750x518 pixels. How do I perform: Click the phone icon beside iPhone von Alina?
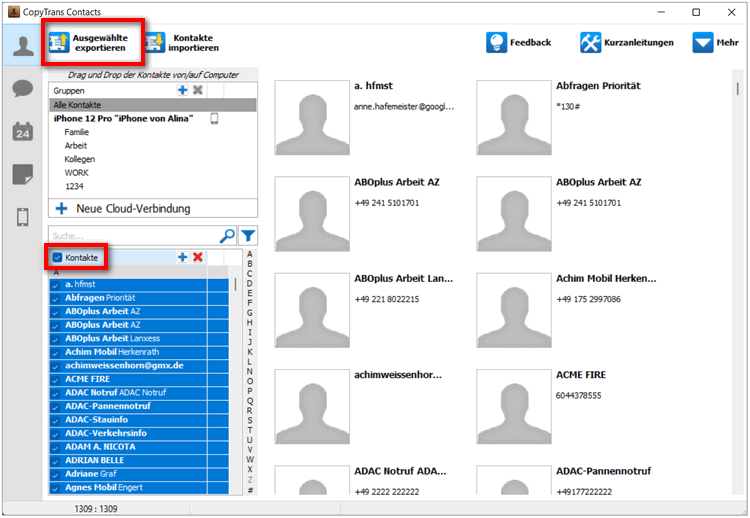[x=214, y=119]
